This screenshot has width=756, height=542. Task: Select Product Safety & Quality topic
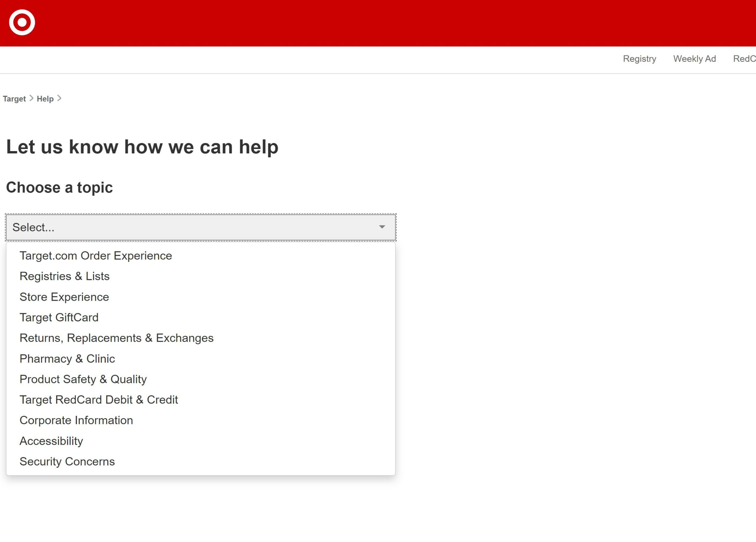[201, 379]
